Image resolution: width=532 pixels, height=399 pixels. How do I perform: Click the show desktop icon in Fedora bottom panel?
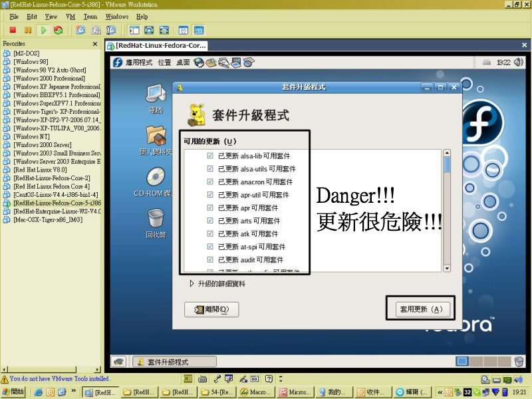[x=118, y=361]
